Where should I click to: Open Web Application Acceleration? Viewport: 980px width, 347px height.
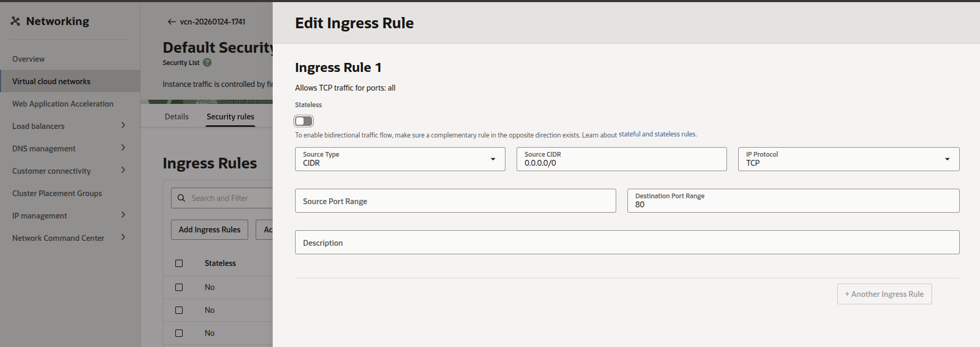pyautogui.click(x=63, y=104)
